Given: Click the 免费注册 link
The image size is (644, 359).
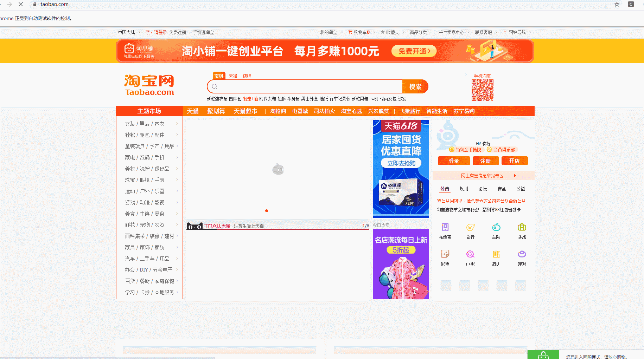Looking at the screenshot, I should 178,32.
